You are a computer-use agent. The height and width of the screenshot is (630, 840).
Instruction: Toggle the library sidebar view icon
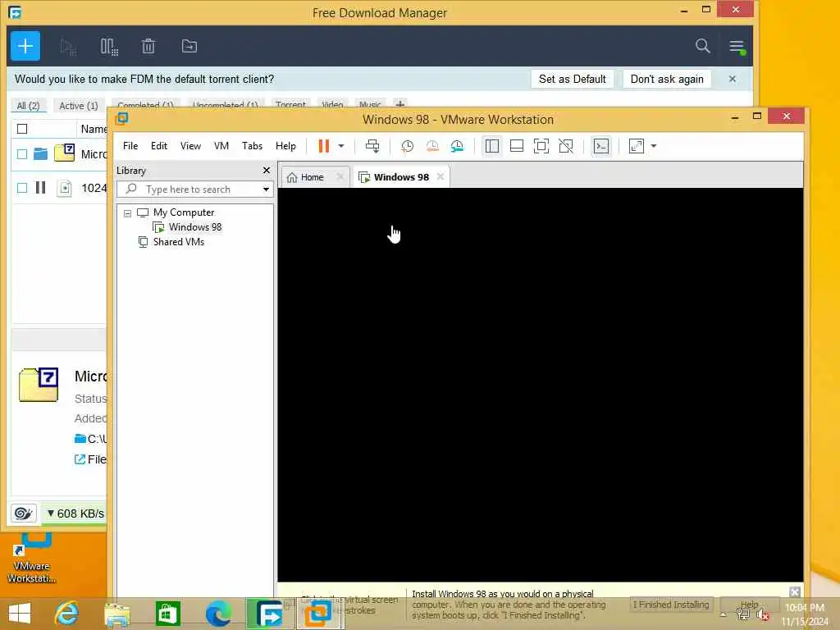492,146
